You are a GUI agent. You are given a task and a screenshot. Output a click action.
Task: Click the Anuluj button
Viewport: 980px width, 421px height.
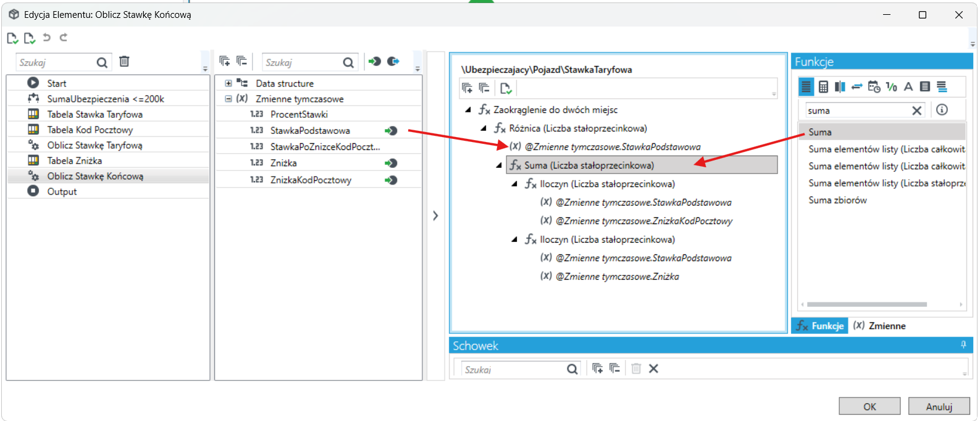939,406
